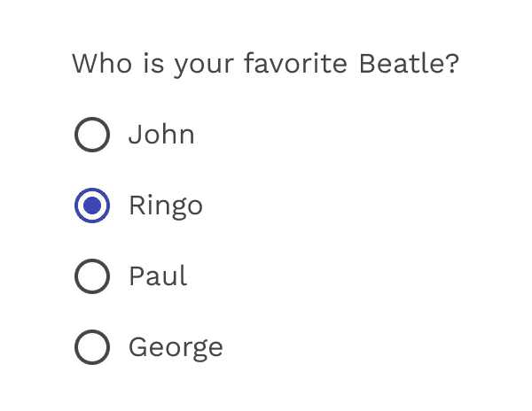Select the John radio button
Viewport: 532px width, 411px height.
[x=92, y=136]
